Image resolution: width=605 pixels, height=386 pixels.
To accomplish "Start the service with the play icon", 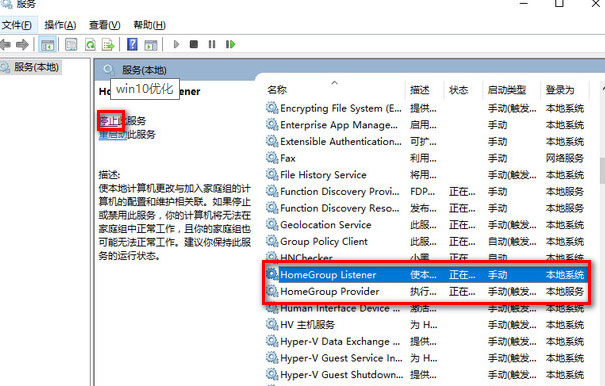I will click(176, 44).
